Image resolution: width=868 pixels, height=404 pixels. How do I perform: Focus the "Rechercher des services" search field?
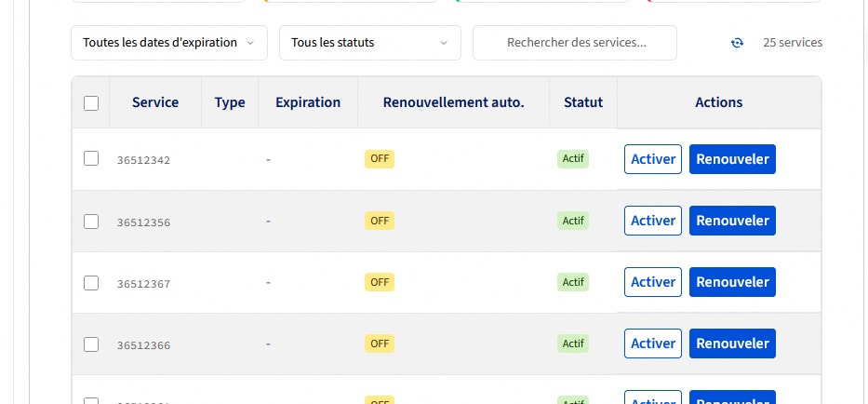point(575,43)
